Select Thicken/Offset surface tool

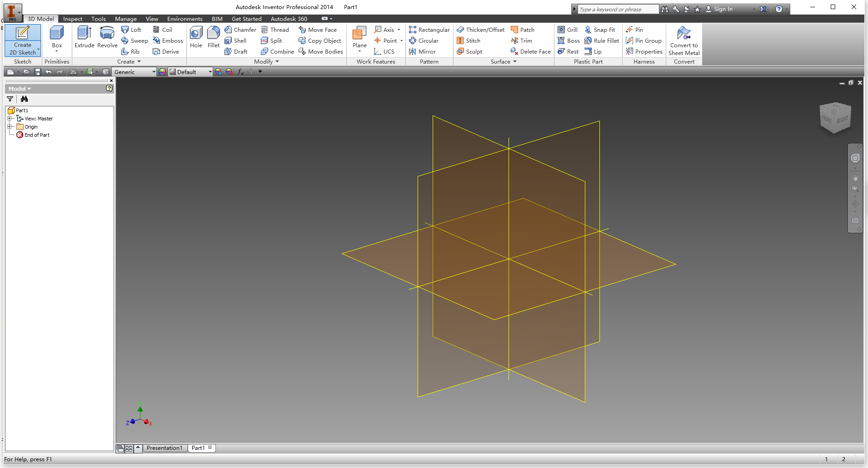tap(480, 30)
